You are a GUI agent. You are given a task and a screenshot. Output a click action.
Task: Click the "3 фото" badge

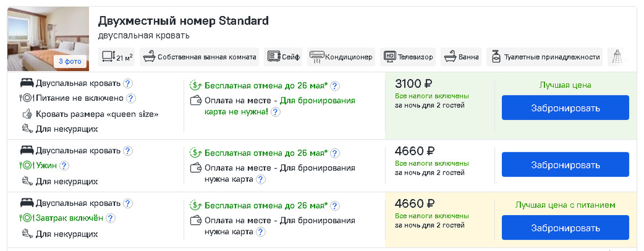coord(70,62)
